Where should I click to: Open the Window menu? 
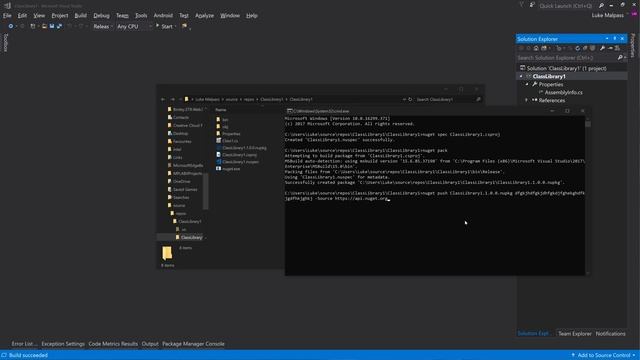point(230,16)
